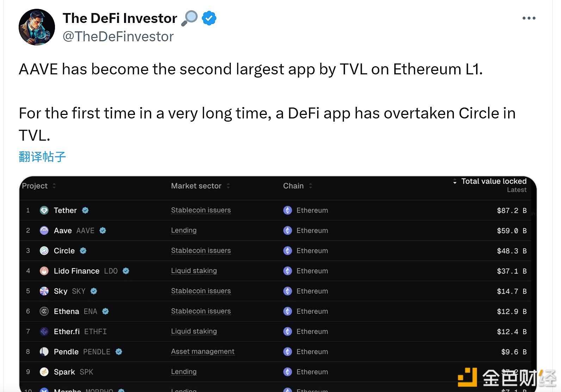Click the Tether logo icon in row 1
This screenshot has height=392, width=561.
pos(44,210)
